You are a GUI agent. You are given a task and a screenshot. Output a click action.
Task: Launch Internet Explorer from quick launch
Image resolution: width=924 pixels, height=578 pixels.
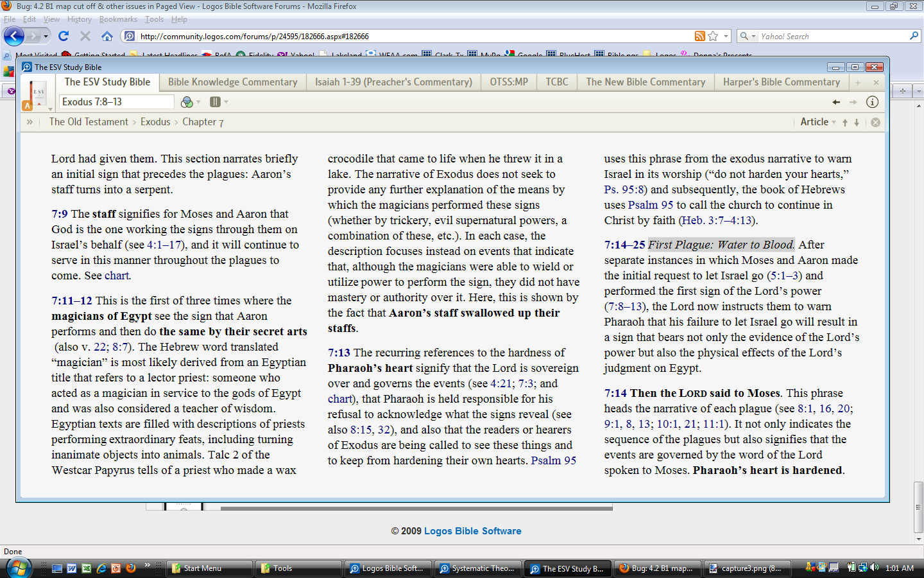click(101, 568)
